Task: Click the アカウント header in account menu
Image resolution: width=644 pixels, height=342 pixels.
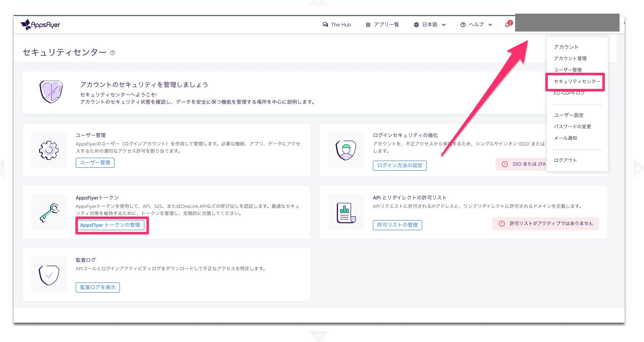Action: tap(566, 47)
